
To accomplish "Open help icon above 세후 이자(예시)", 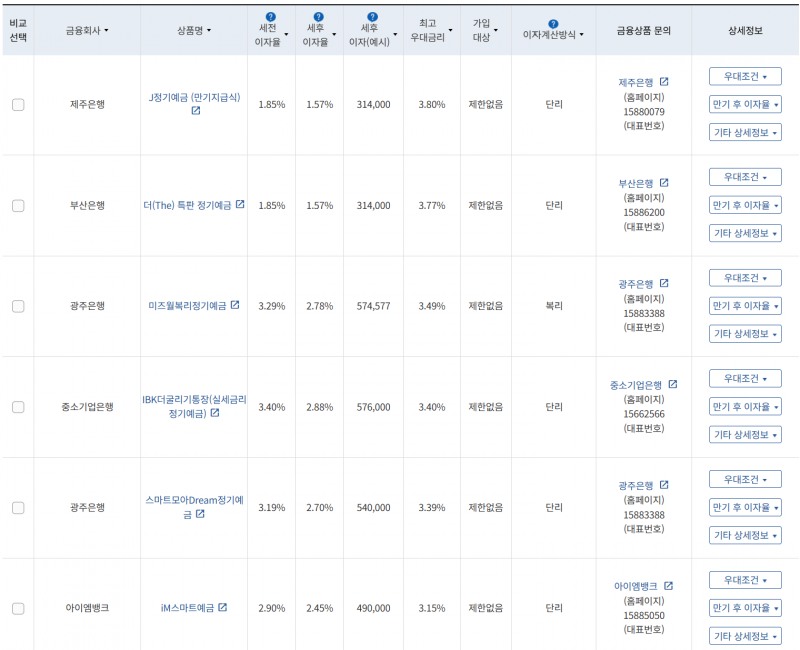I will [373, 17].
